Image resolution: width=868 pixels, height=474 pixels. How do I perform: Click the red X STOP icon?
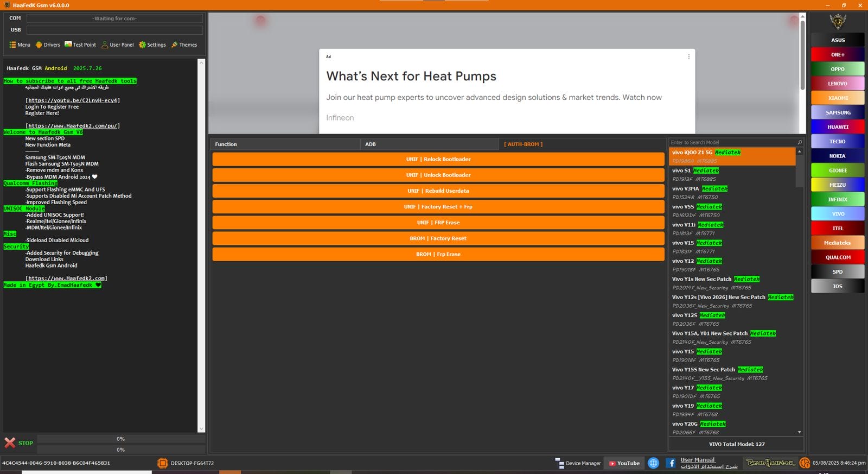tap(10, 443)
